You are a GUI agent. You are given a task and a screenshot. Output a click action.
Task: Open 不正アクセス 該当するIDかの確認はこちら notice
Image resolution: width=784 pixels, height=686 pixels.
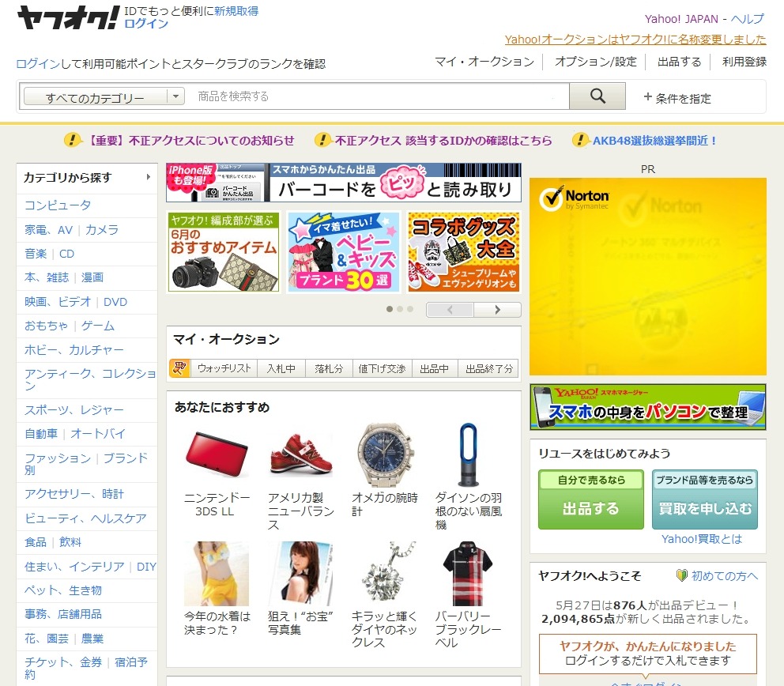tap(443, 141)
